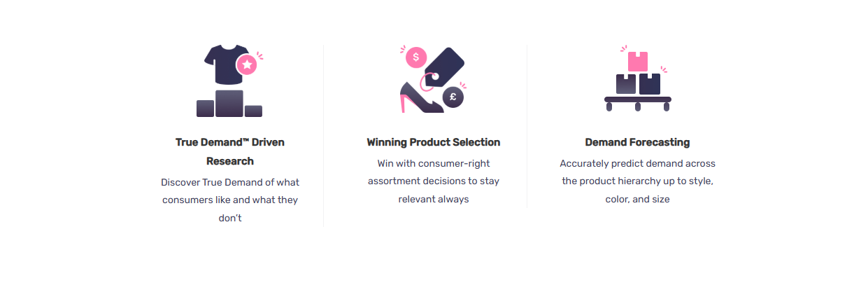Image resolution: width=868 pixels, height=297 pixels.
Task: Click the "Win with consumer-right assortment" description
Action: coord(434,181)
